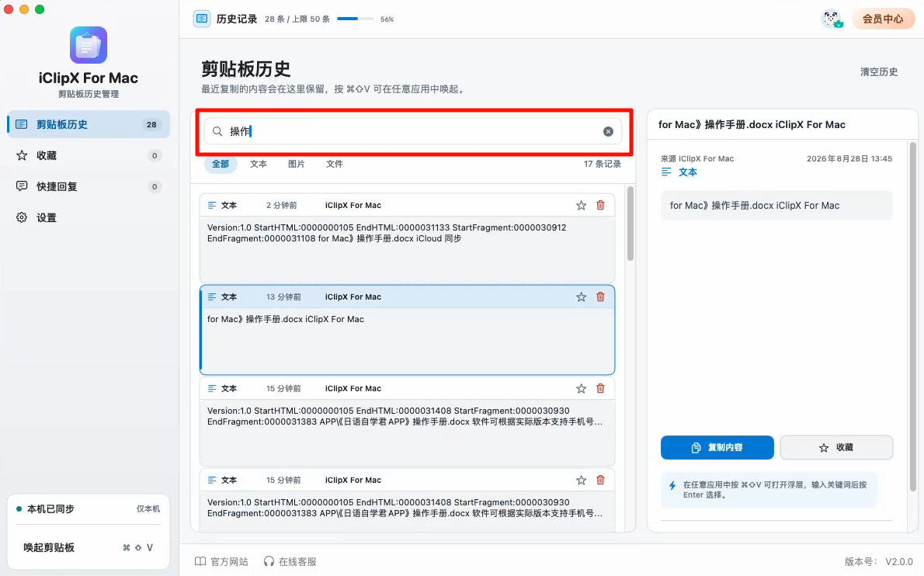Select the 文本 filter tab
This screenshot has width=924, height=576.
pyautogui.click(x=258, y=164)
